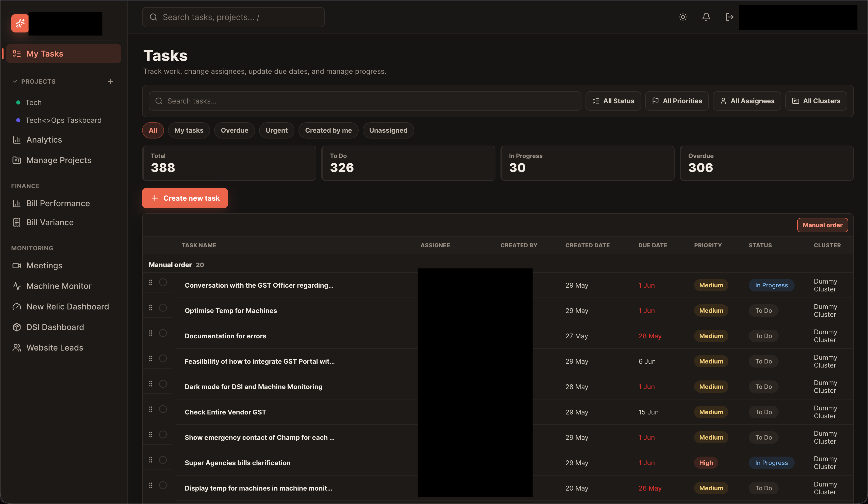Grab drag handle for Super Agencies bills clarification

point(151,460)
